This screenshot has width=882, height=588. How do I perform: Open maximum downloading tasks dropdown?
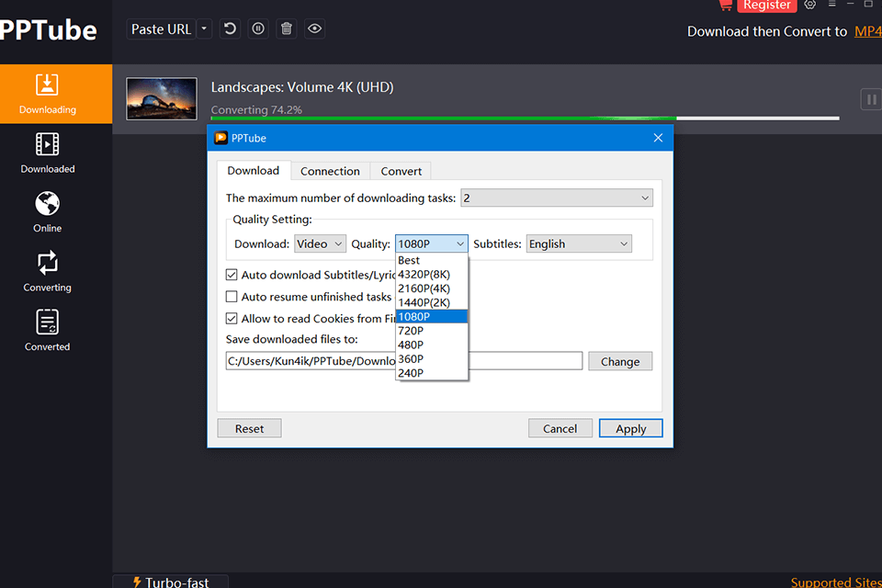click(x=557, y=198)
